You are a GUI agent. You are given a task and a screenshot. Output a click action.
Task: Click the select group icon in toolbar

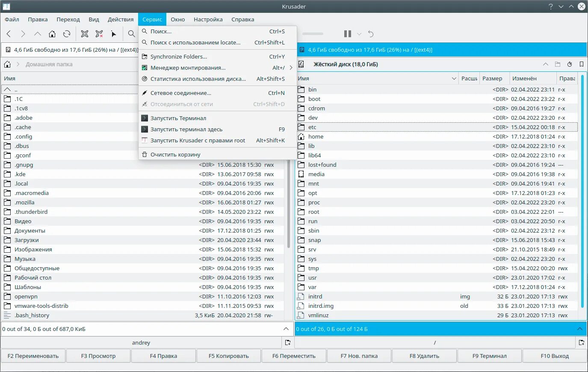click(85, 34)
